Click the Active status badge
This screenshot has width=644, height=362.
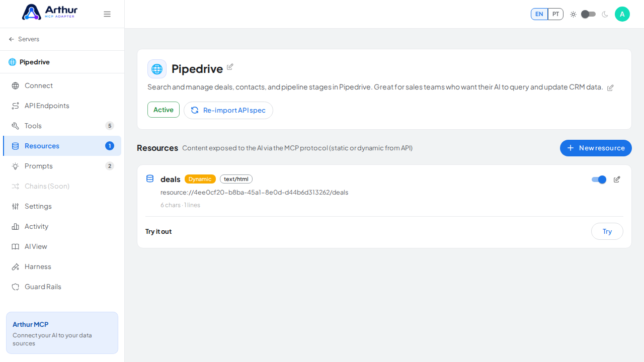(164, 110)
